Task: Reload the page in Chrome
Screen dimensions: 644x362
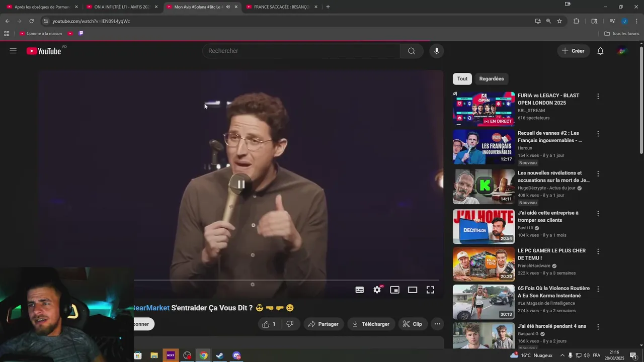Action: pyautogui.click(x=31, y=21)
